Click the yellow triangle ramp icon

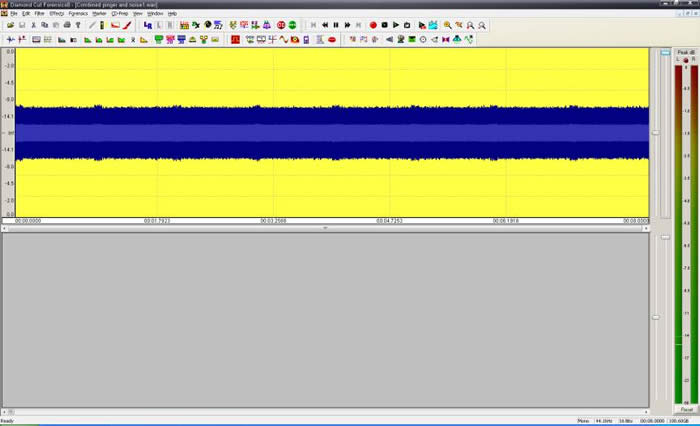[144, 40]
